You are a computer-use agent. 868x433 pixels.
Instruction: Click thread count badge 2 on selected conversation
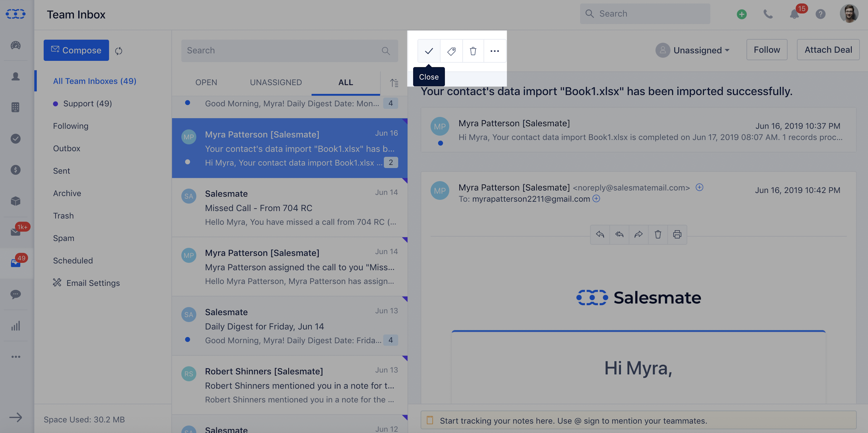pos(390,162)
